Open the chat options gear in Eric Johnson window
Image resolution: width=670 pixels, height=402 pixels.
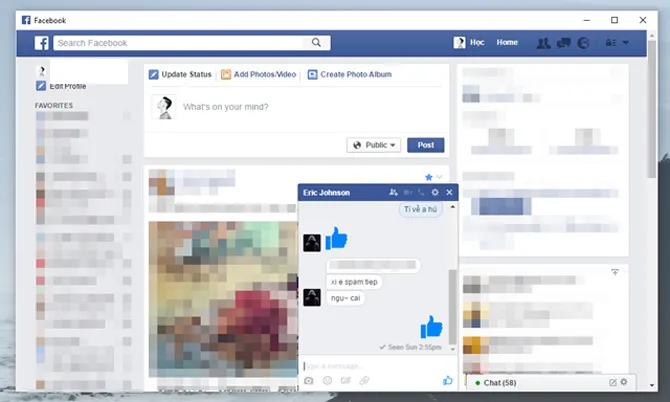coord(435,193)
